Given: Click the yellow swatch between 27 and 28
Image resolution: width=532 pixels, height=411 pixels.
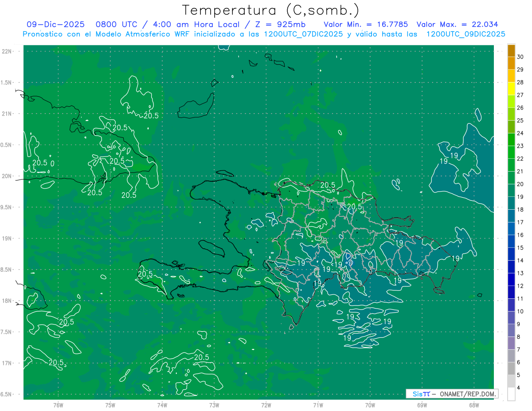Looking at the screenshot, I should (x=511, y=89).
